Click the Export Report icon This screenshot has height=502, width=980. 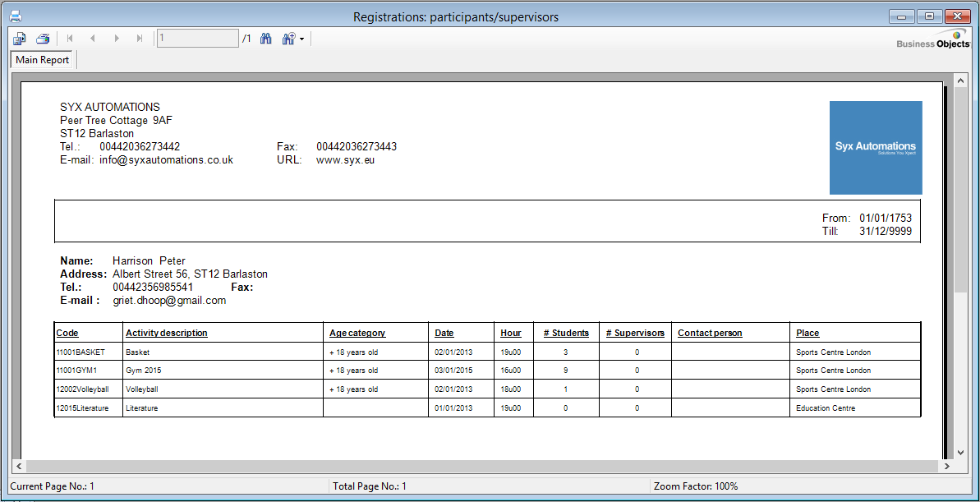pyautogui.click(x=20, y=39)
